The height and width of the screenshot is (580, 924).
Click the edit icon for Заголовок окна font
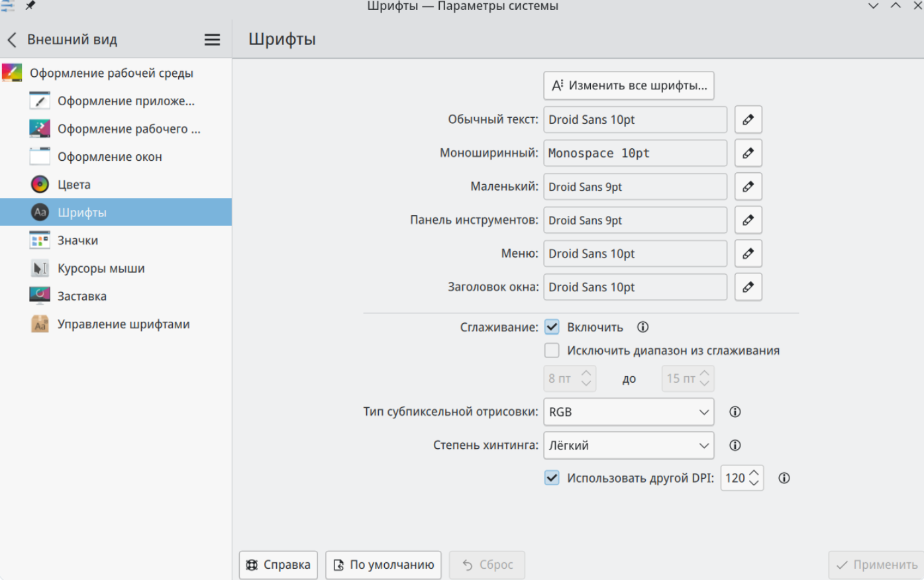coord(748,287)
